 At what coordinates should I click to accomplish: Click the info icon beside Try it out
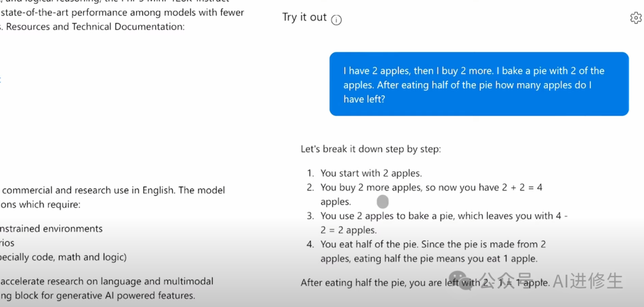[336, 20]
